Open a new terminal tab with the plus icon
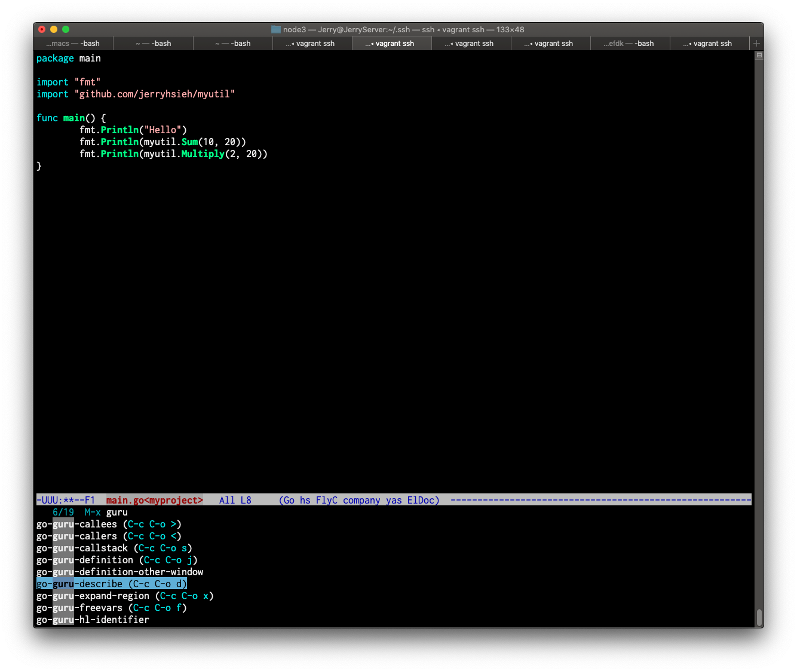Viewport: 797px width, 672px height. tap(756, 43)
